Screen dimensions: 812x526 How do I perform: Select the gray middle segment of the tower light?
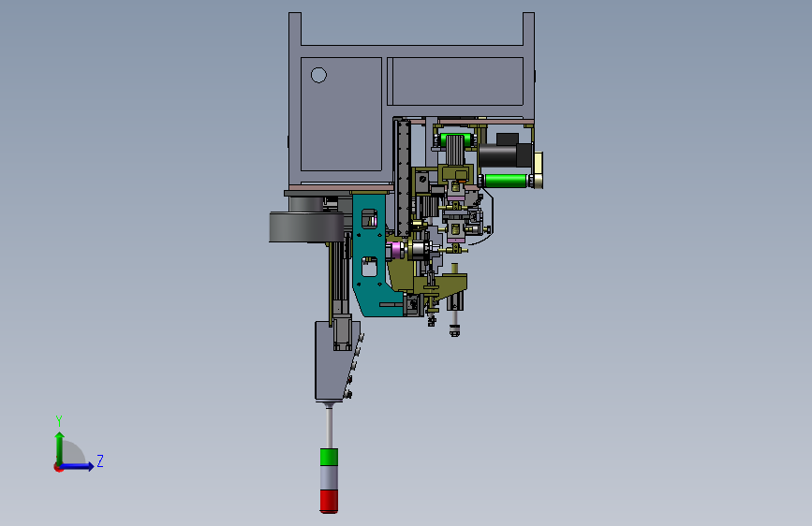(329, 478)
